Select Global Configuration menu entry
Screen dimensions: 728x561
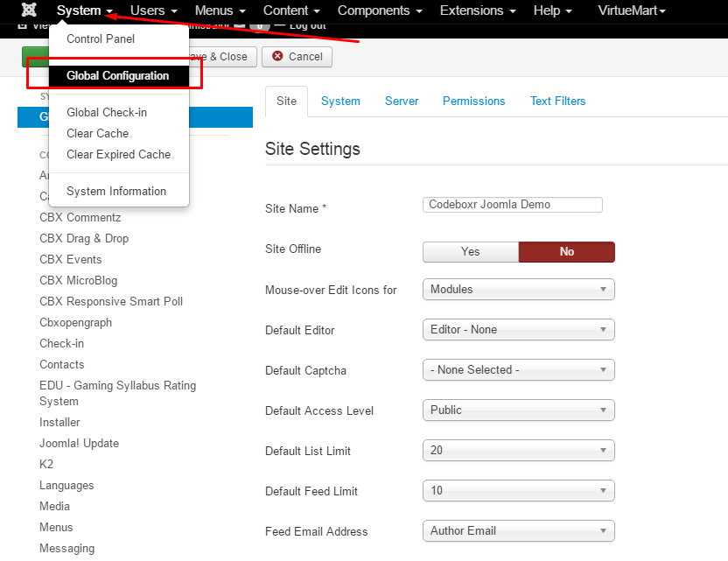point(119,75)
